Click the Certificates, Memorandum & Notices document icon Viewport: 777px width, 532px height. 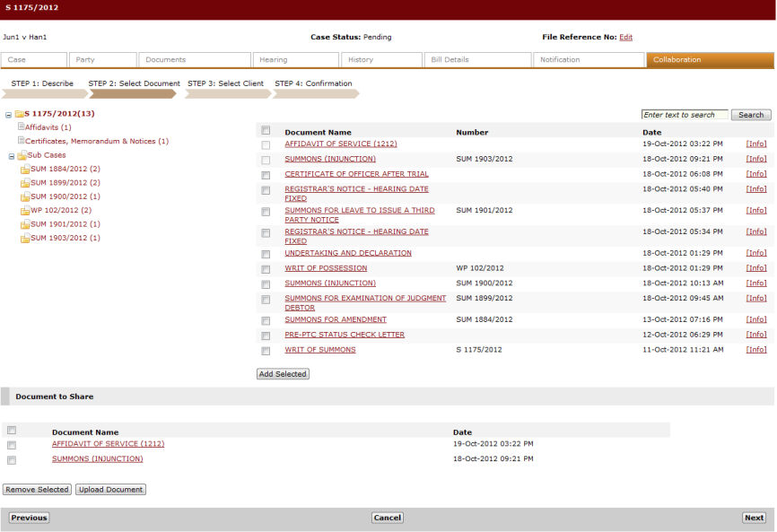21,141
